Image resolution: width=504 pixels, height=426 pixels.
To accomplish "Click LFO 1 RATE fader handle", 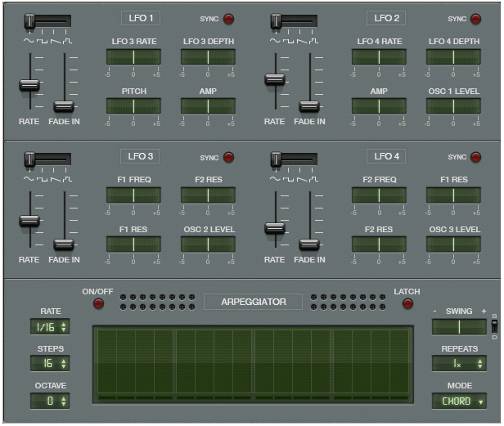I will point(29,85).
